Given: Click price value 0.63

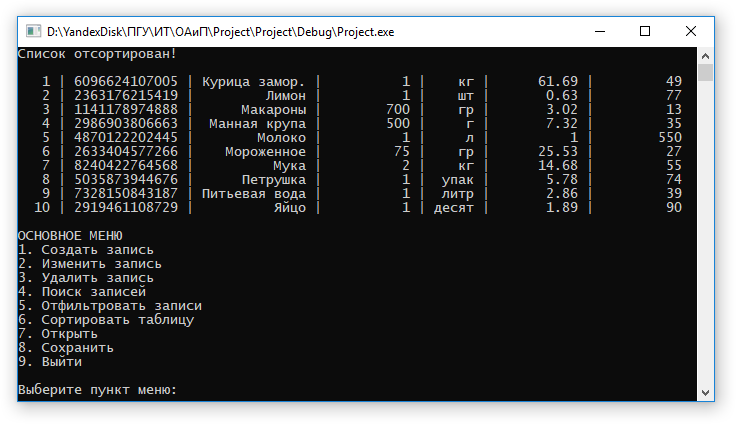Looking at the screenshot, I should coord(562,95).
